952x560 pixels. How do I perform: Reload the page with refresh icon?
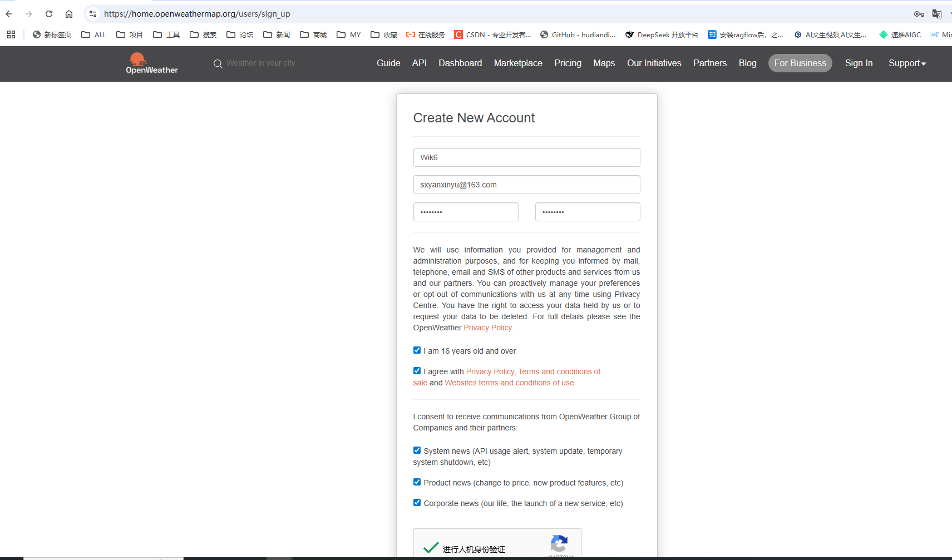coord(49,14)
